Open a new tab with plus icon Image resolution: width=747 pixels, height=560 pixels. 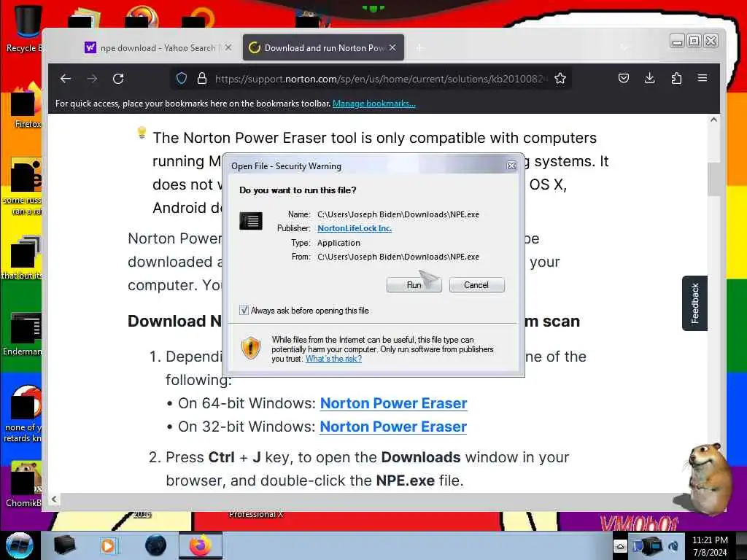(x=419, y=47)
